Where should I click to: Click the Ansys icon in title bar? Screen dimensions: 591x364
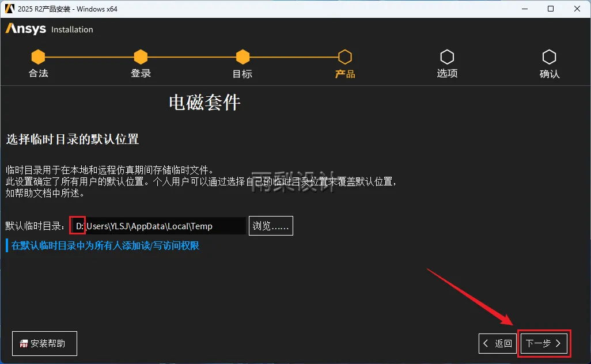[x=9, y=9]
